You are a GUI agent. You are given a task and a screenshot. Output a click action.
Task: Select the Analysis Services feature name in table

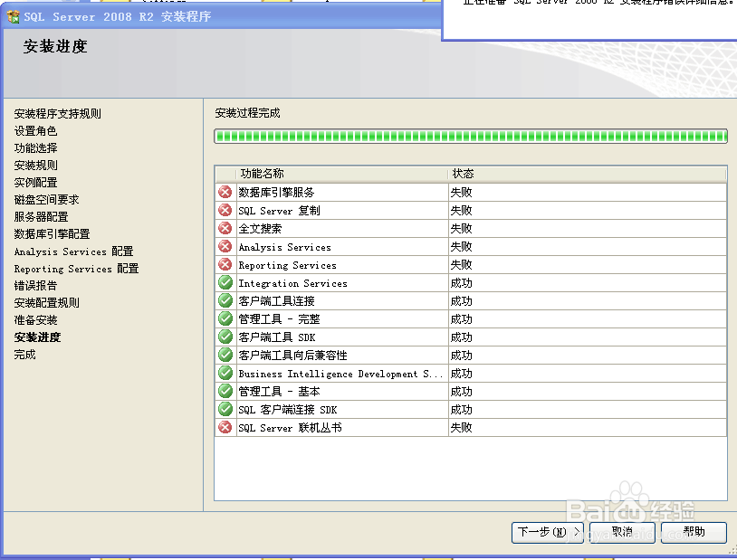pos(285,247)
